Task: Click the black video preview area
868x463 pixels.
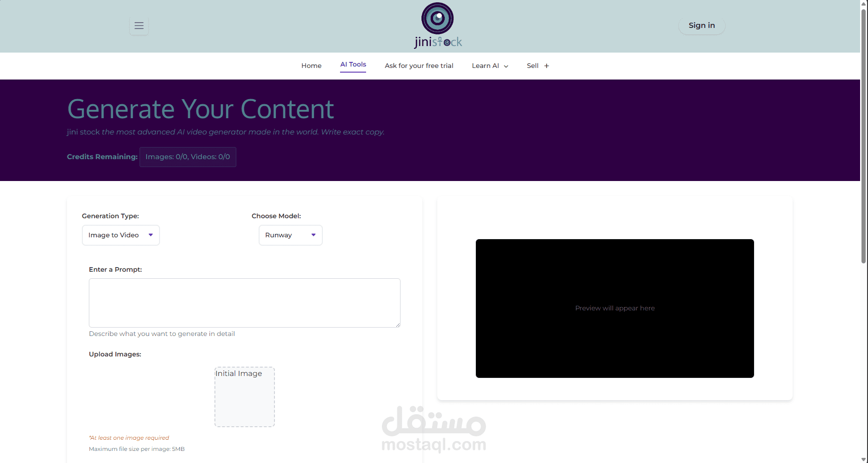Action: click(x=615, y=309)
